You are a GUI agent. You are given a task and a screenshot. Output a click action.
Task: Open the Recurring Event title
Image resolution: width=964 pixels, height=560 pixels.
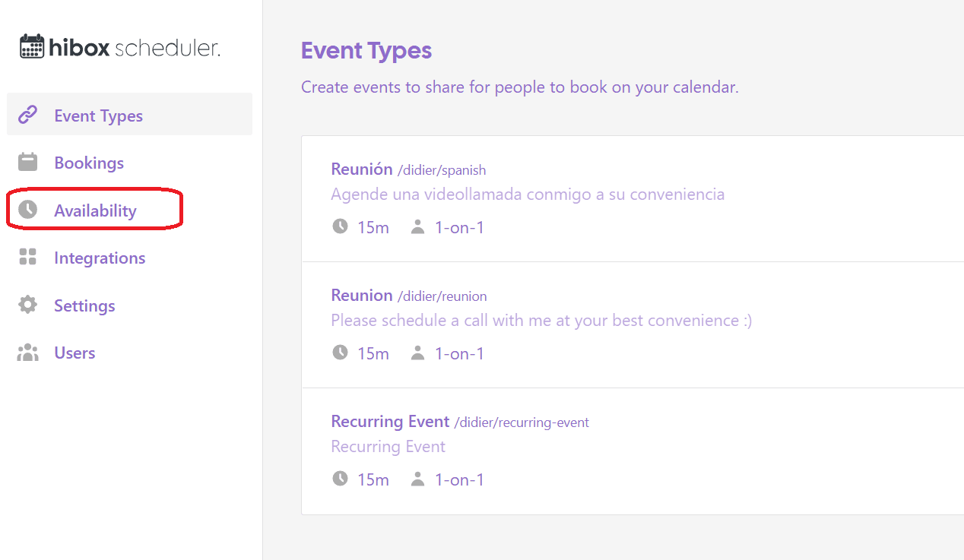pos(390,421)
